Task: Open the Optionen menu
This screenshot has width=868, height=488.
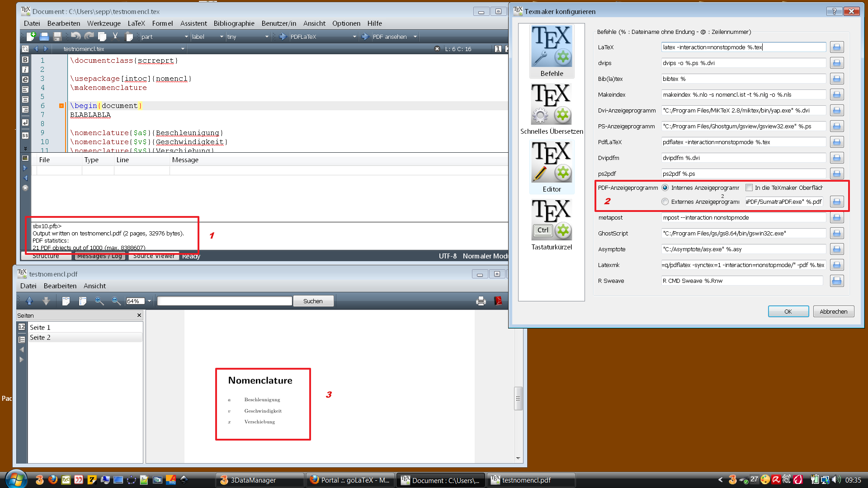Action: point(346,23)
